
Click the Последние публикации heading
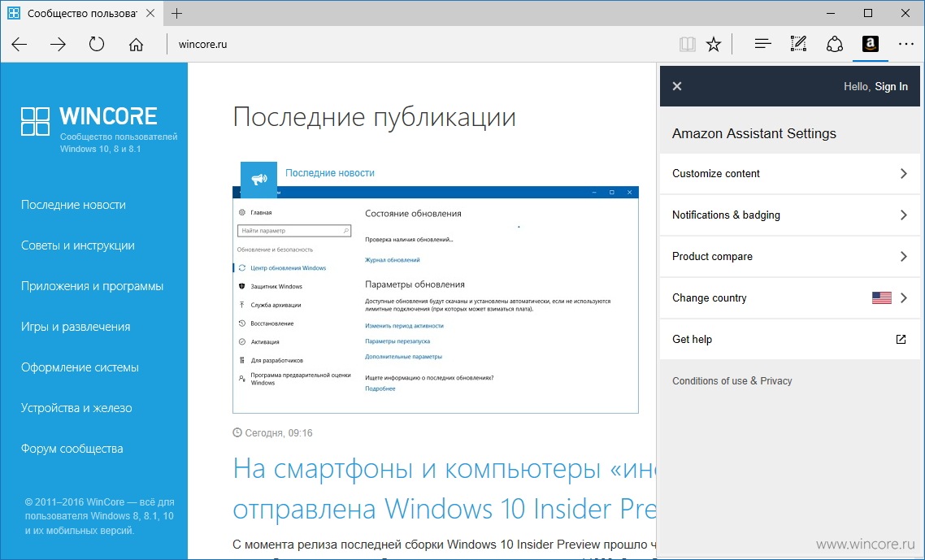pyautogui.click(x=375, y=117)
